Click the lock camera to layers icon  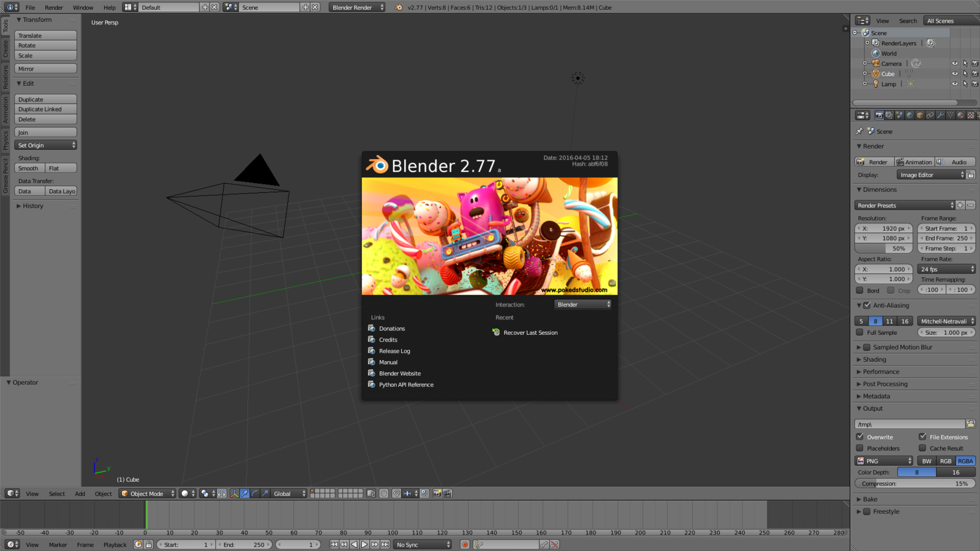pyautogui.click(x=371, y=493)
